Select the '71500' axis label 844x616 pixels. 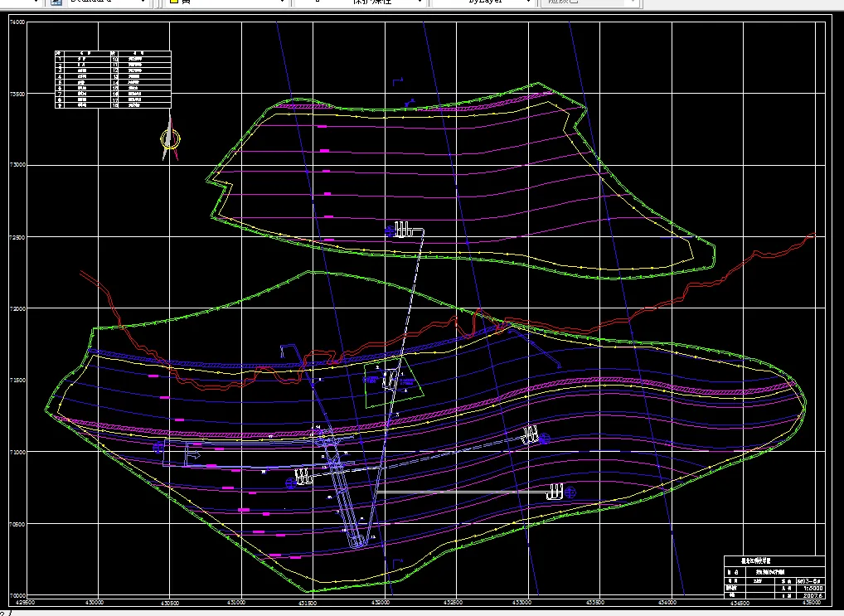17,381
